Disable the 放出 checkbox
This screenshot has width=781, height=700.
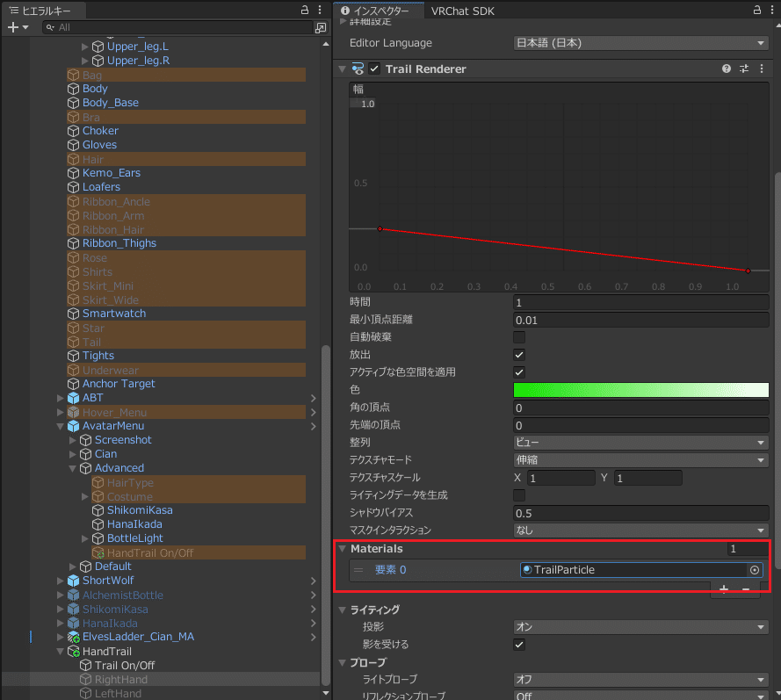coord(520,355)
